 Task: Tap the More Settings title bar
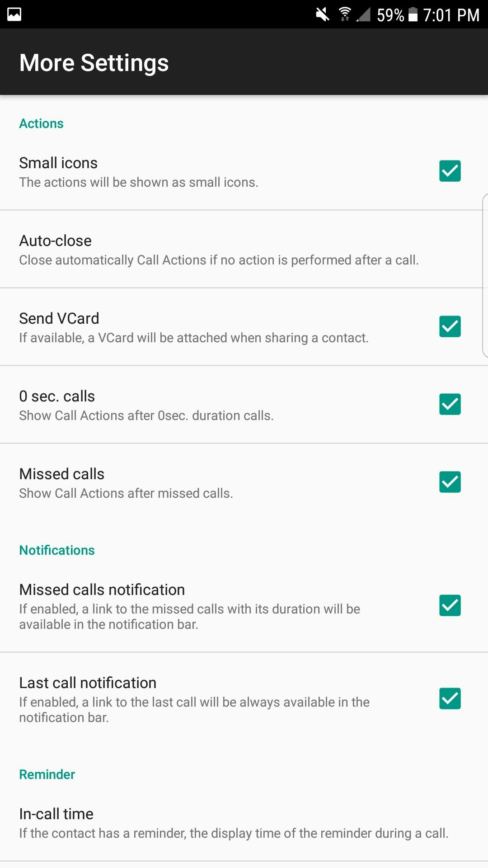tap(94, 62)
